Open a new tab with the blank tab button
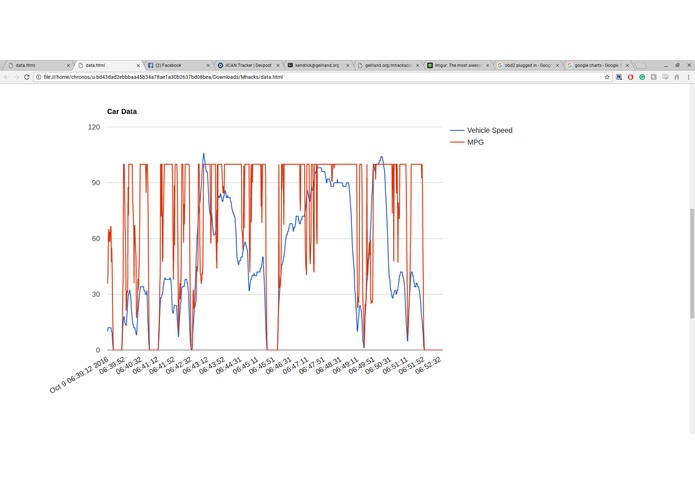This screenshot has height=494, width=695. click(x=640, y=66)
